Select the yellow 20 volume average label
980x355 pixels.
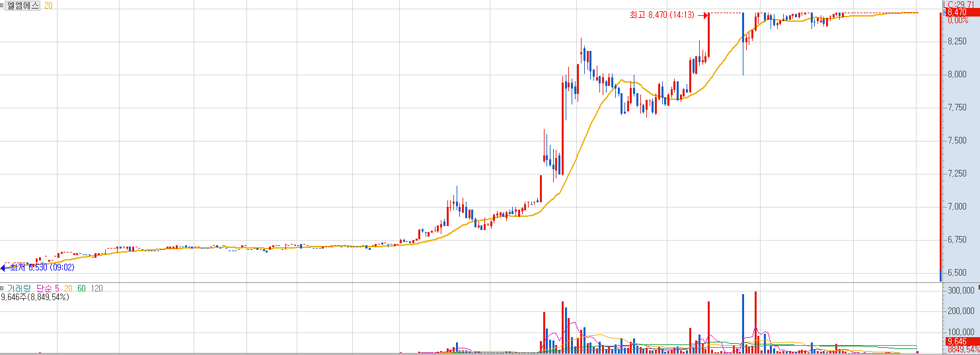(x=68, y=289)
